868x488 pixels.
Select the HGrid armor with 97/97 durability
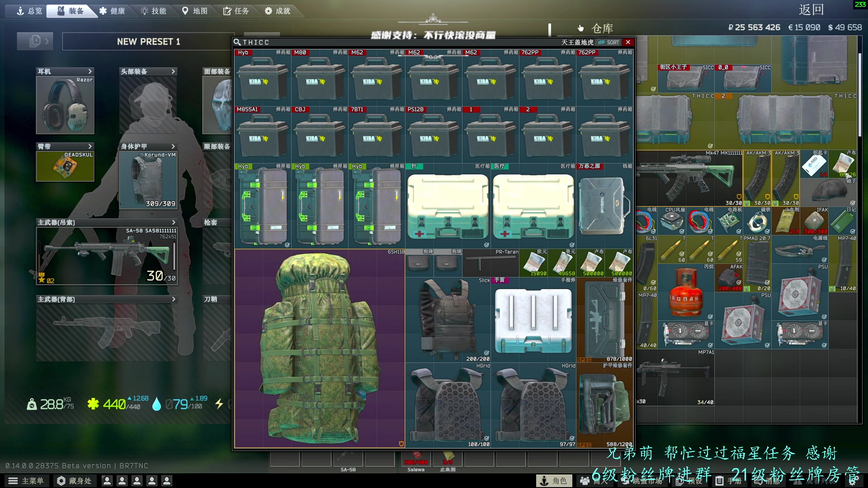533,405
